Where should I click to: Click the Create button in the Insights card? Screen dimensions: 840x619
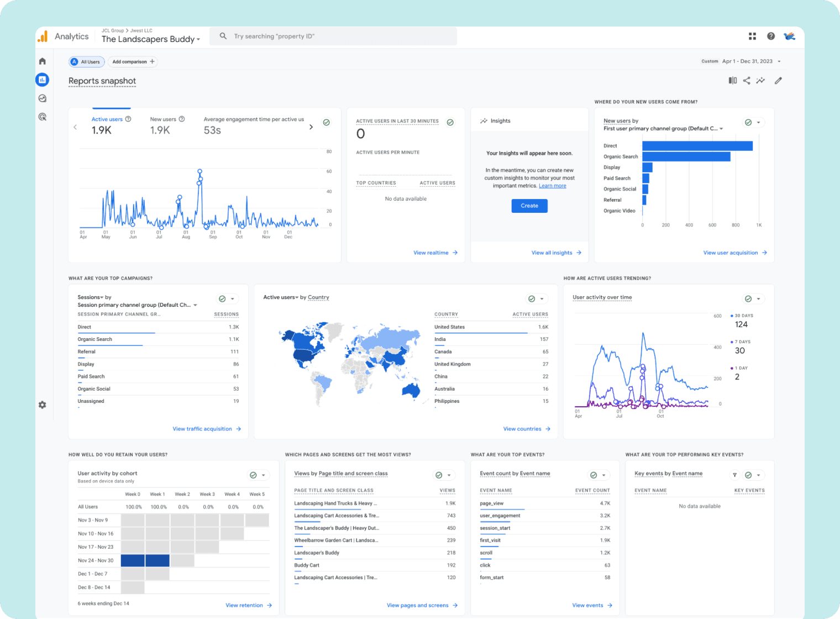tap(529, 206)
